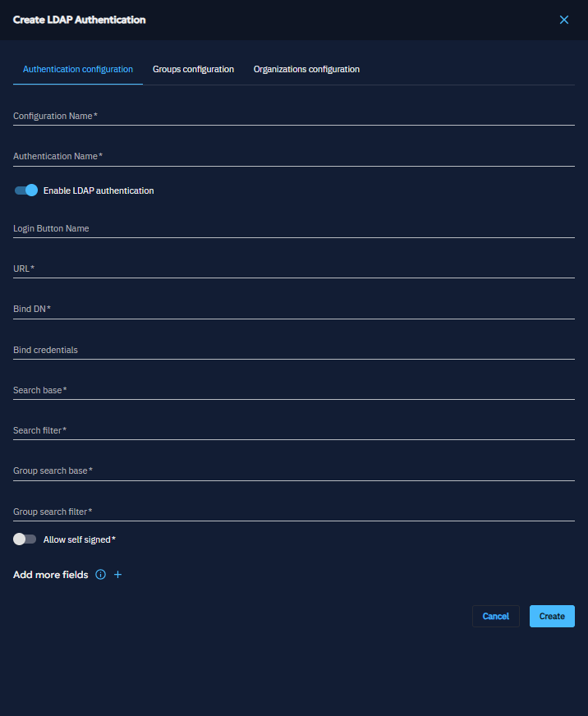Click the Group search filter input
The width and height of the screenshot is (588, 716).
click(293, 512)
